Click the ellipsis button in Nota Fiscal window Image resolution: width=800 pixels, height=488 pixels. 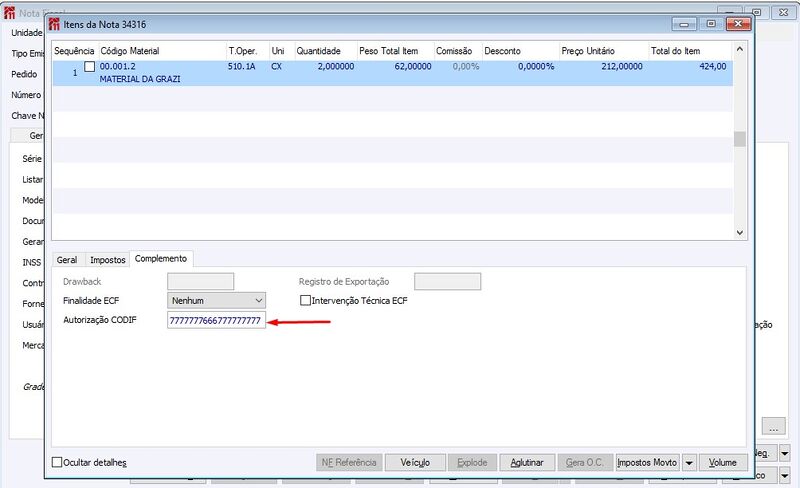(x=773, y=426)
